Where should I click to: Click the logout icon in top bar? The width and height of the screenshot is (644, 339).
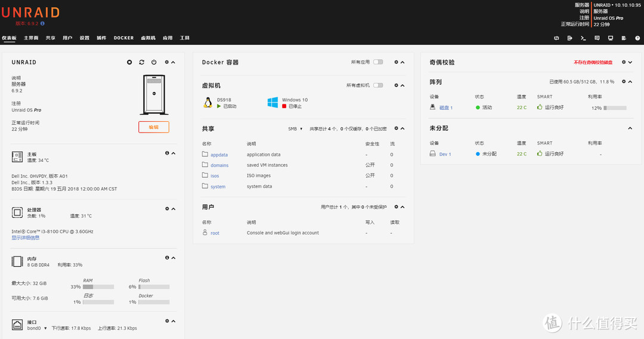pyautogui.click(x=569, y=38)
